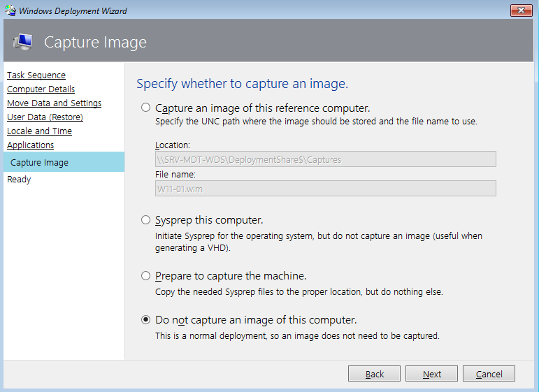539x392 pixels.
Task: Click the Windows Deployment Wizard title bar icon
Action: 10,10
